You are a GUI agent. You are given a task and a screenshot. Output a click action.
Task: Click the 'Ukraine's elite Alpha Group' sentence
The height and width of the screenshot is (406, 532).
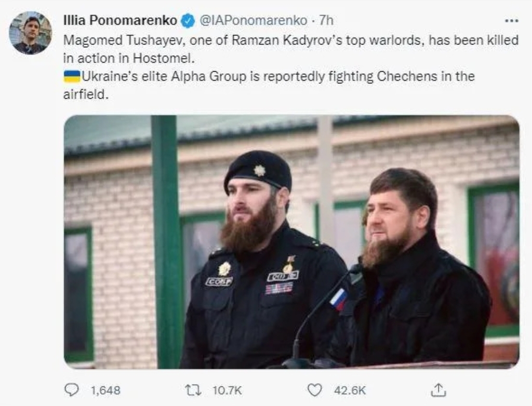coord(278,76)
